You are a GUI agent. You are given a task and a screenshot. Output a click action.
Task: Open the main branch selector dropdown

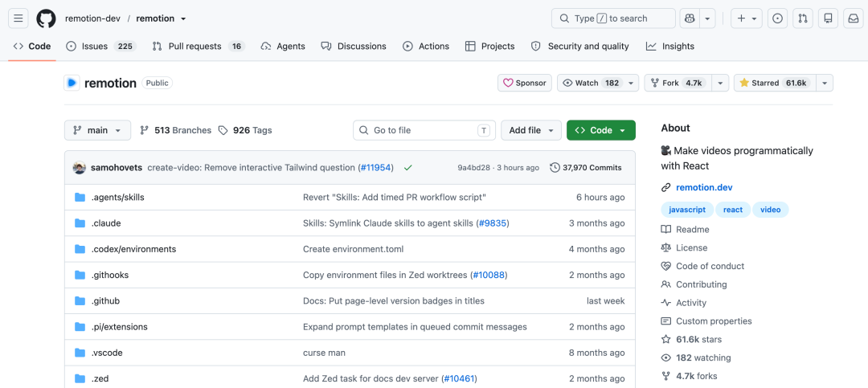(97, 130)
